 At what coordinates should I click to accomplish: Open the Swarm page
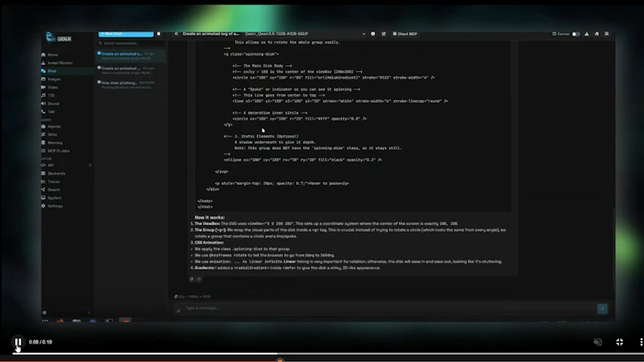click(53, 190)
